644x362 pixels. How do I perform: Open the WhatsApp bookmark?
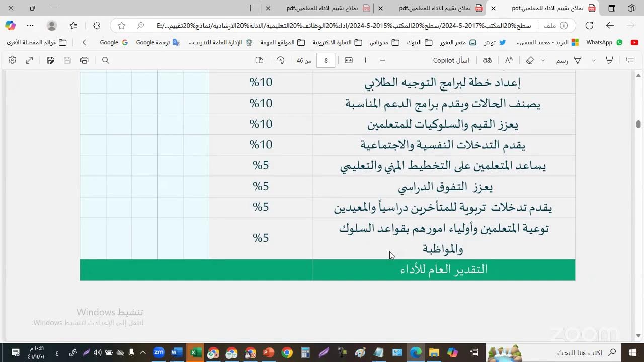[x=604, y=43]
